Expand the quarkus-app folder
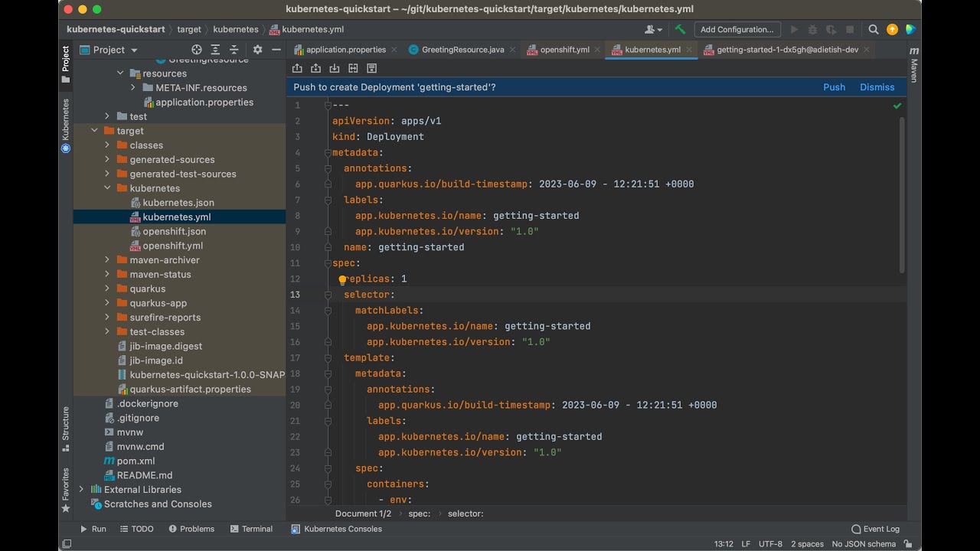The image size is (980, 551). pos(108,303)
